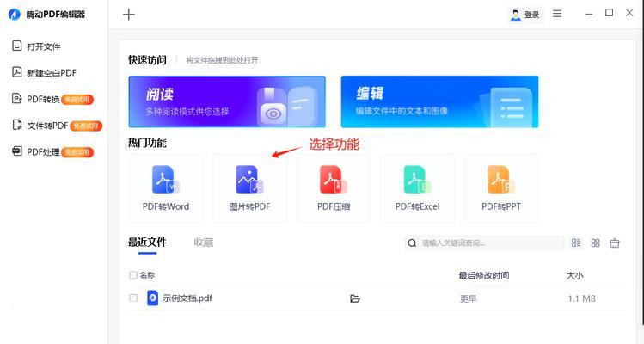
Task: Launch the PDF转Excel function icon
Action: pyautogui.click(x=417, y=180)
